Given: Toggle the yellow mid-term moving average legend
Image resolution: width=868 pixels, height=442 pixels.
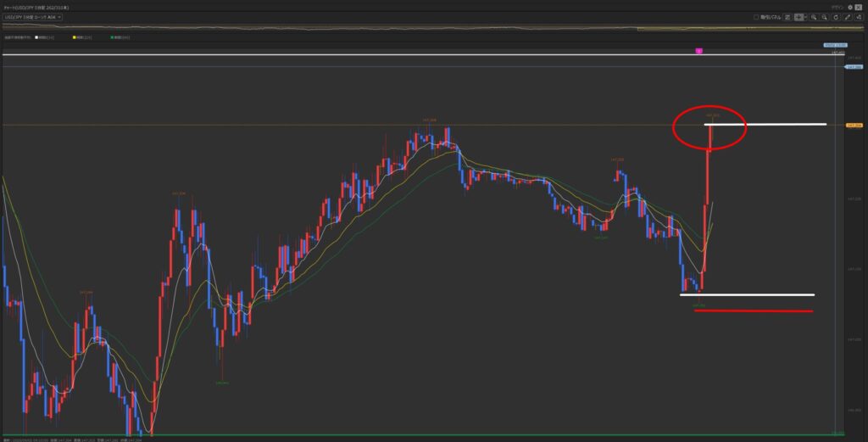Looking at the screenshot, I should click(75, 37).
